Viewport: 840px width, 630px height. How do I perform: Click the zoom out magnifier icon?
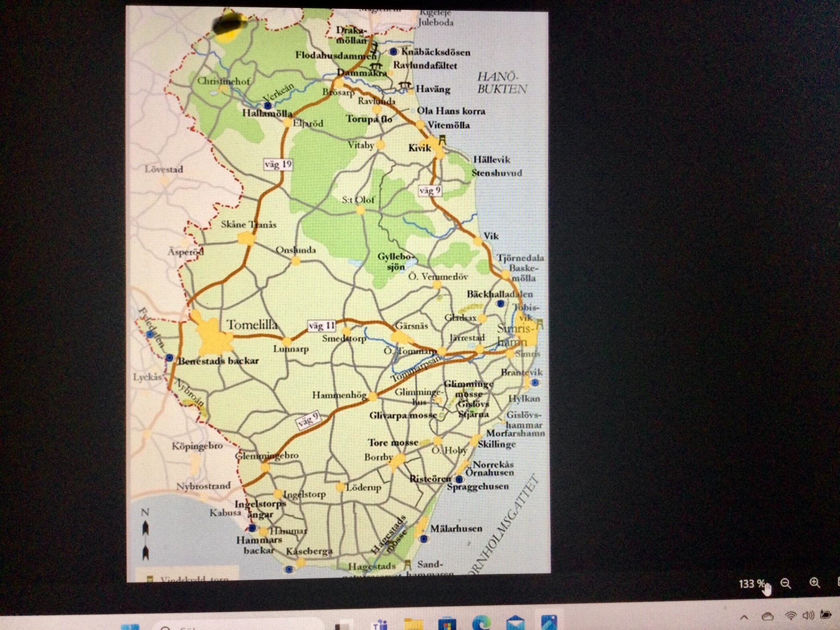click(x=785, y=583)
